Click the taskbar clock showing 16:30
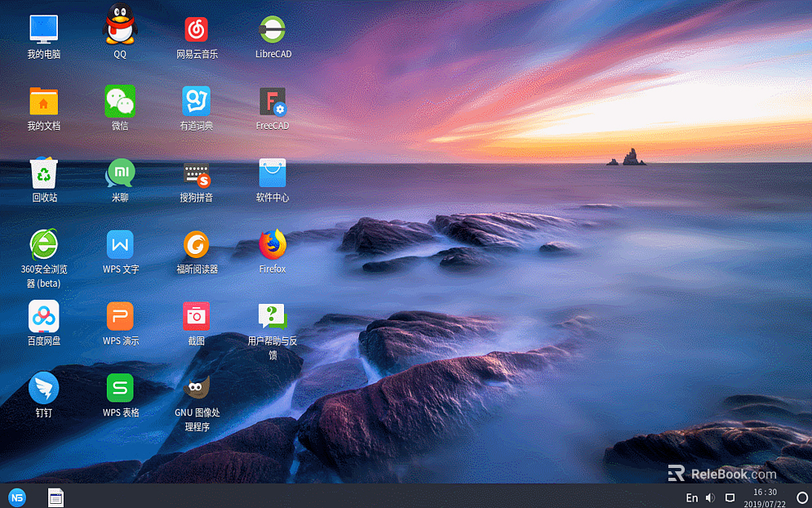The image size is (812, 508). [x=765, y=497]
